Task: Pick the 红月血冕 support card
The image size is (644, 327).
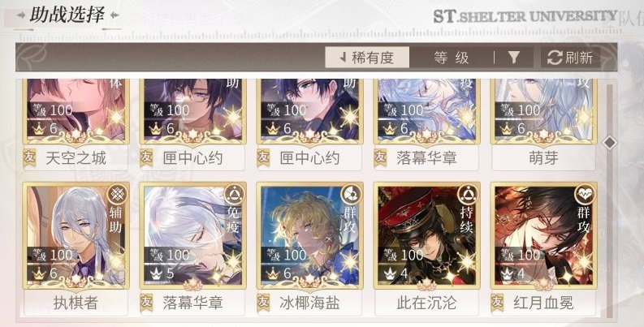Action: [543, 249]
